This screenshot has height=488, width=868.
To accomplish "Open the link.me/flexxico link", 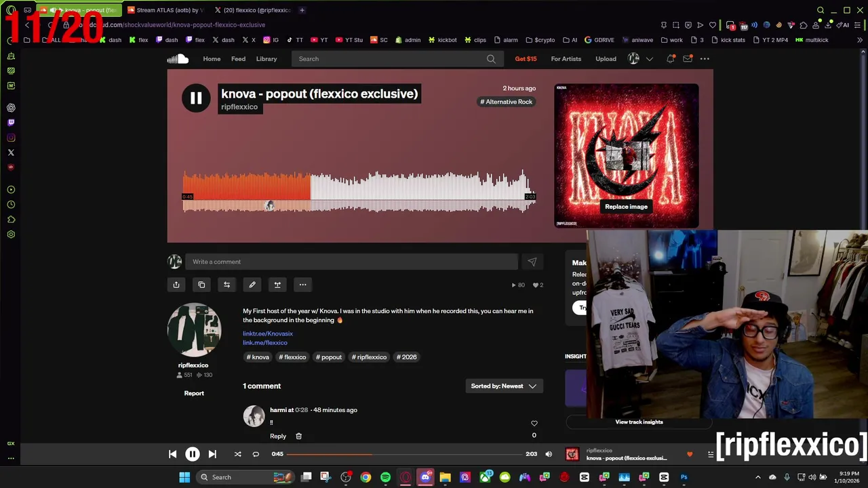I will 265,342.
